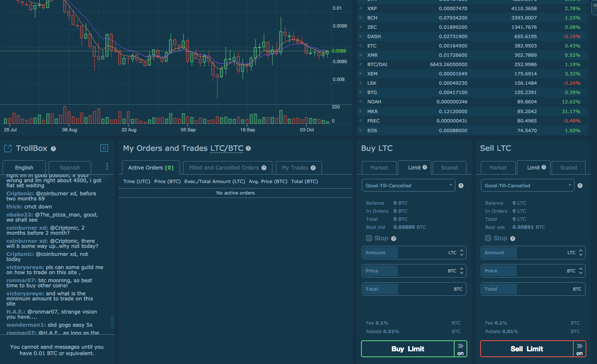This screenshot has width=597, height=364.
Task: Focus the Price field in Sell LTC
Action: tap(533, 271)
